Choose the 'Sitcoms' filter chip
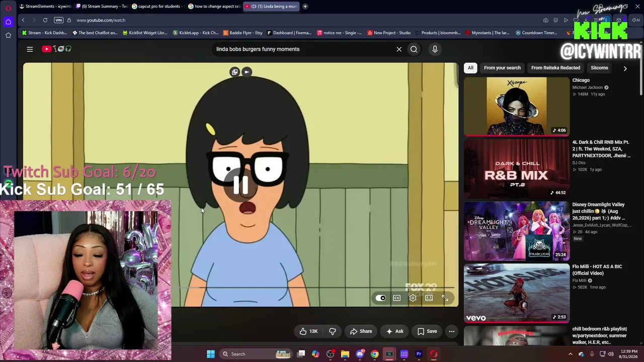This screenshot has height=362, width=644. coord(599,68)
